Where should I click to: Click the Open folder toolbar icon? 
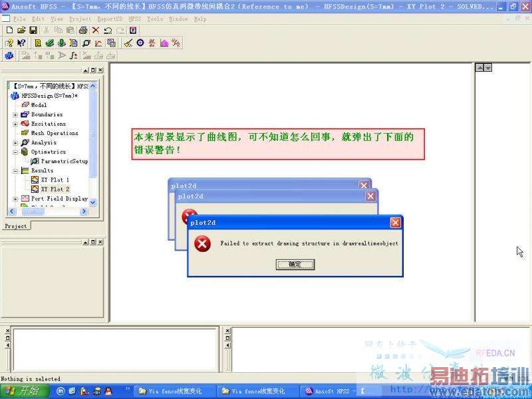[x=21, y=30]
